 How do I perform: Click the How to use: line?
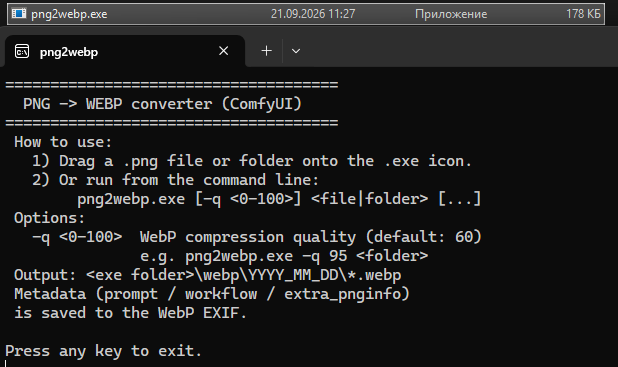coord(63,142)
